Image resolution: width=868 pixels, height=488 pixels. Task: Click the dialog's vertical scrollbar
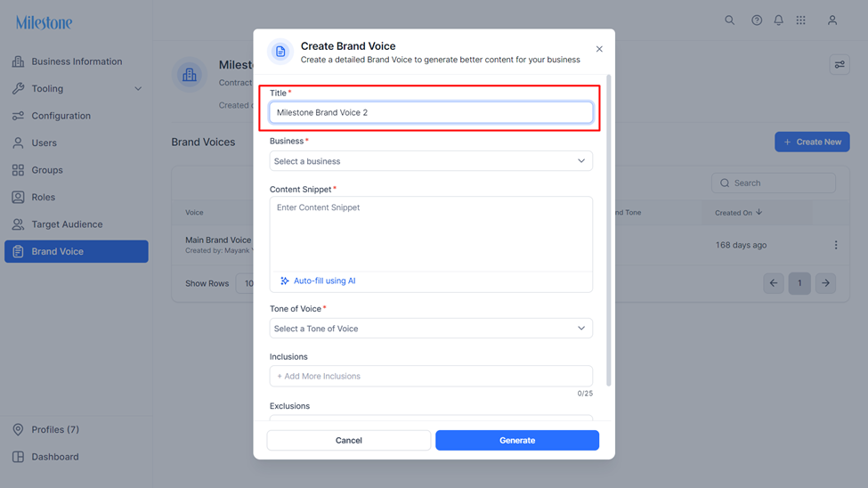pyautogui.click(x=609, y=230)
